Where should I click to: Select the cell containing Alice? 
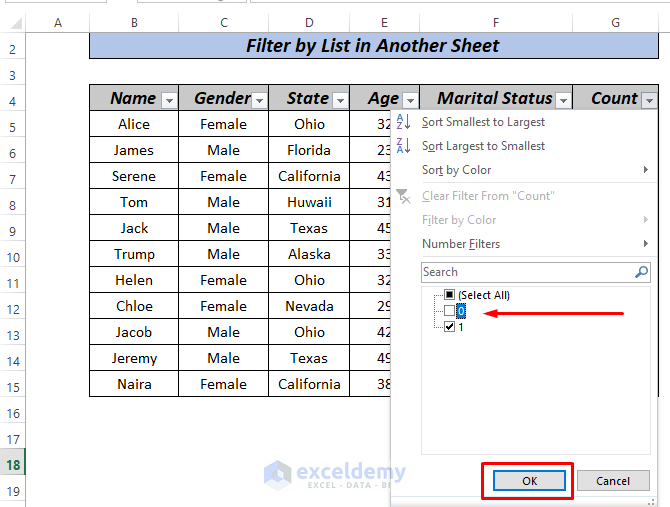coord(134,124)
